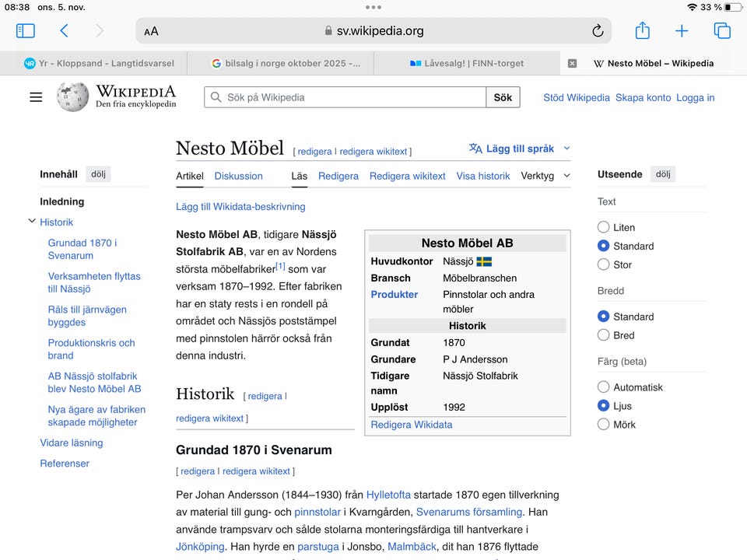Open Hylletofta article link
747x560 pixels.
pyautogui.click(x=388, y=495)
